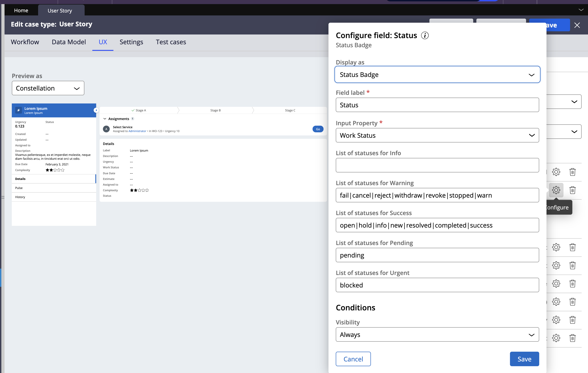Click the Cancel button in dialog
588x373 pixels.
pyautogui.click(x=353, y=359)
